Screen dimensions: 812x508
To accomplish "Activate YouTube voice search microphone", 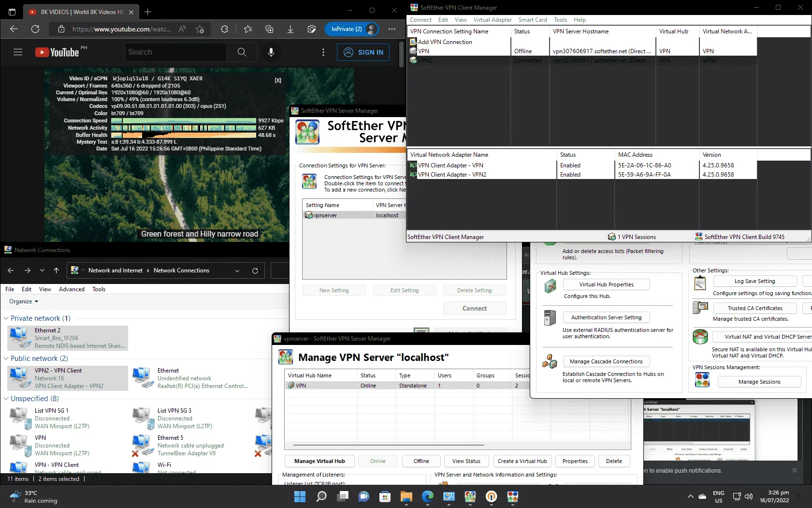I will point(271,52).
